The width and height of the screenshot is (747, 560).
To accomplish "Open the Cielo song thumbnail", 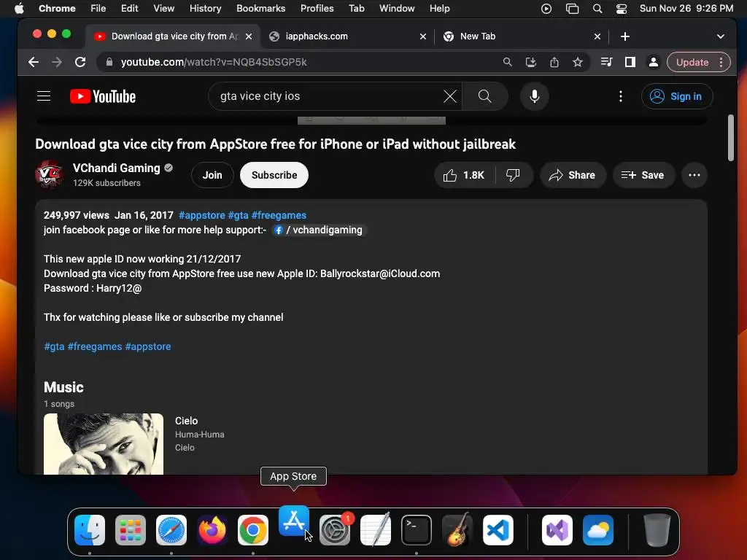I will coord(104,444).
